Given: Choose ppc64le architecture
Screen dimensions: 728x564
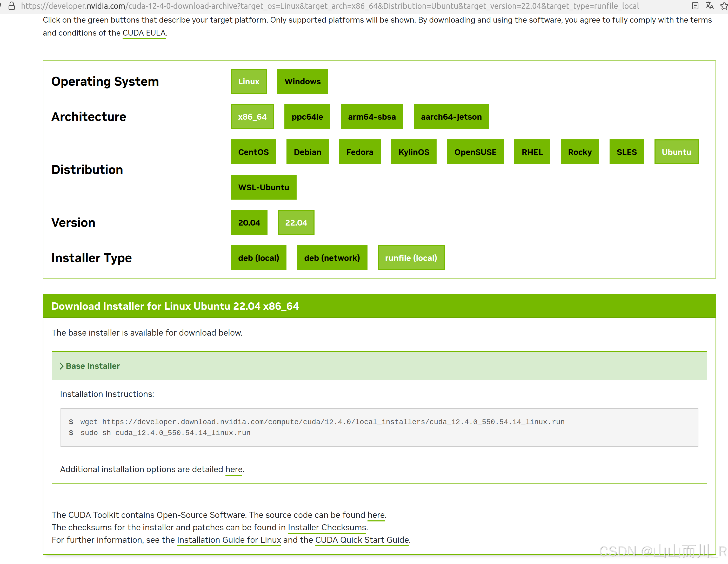Looking at the screenshot, I should click(x=307, y=117).
